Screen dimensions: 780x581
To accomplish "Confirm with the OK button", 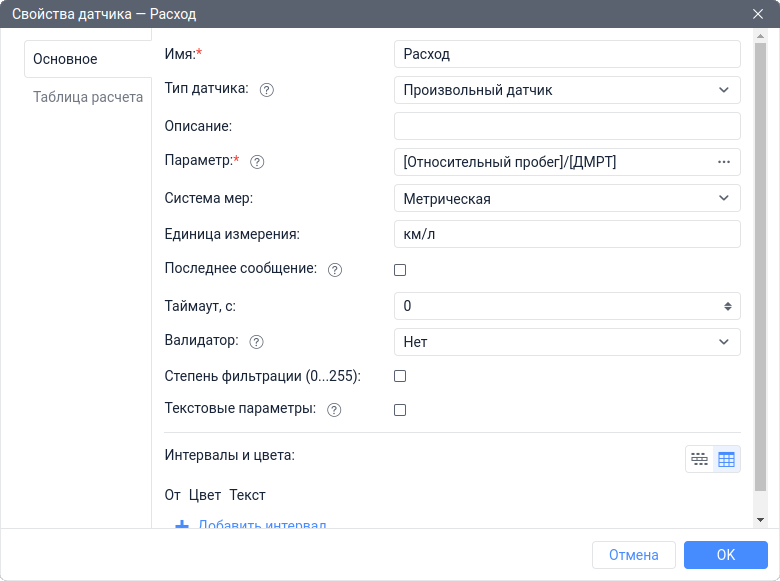I will pos(725,555).
